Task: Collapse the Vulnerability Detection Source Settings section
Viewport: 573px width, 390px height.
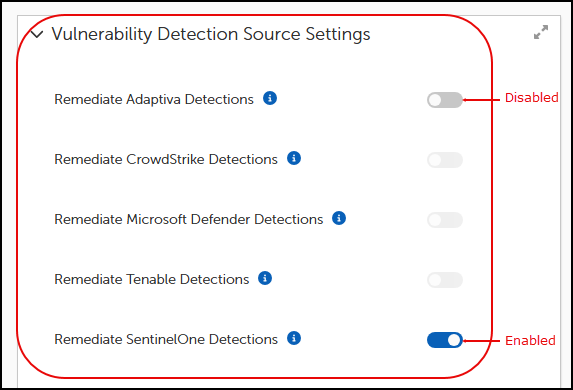Action: click(37, 35)
